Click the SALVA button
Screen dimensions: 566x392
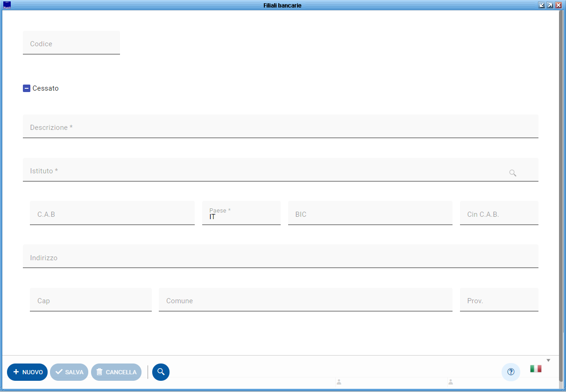click(70, 372)
